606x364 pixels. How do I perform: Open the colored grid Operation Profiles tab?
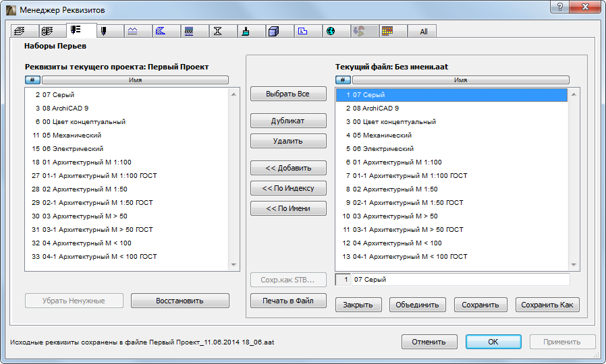tap(393, 31)
